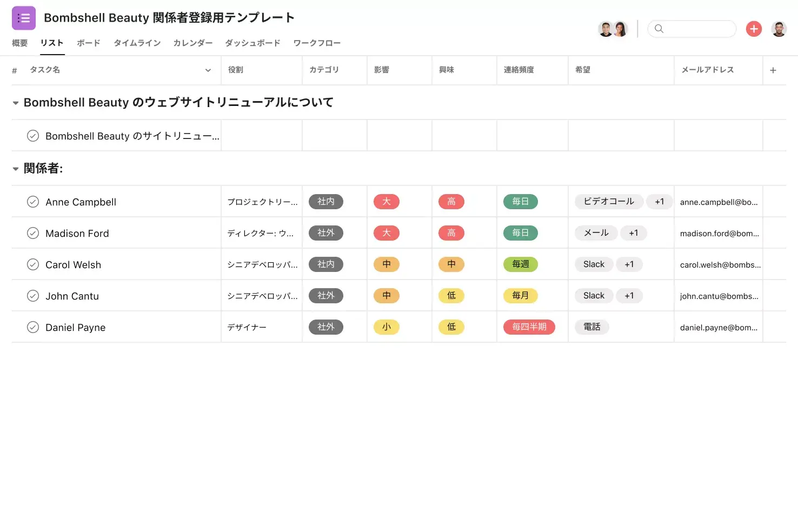Click the purple project list icon
798x532 pixels.
point(24,18)
